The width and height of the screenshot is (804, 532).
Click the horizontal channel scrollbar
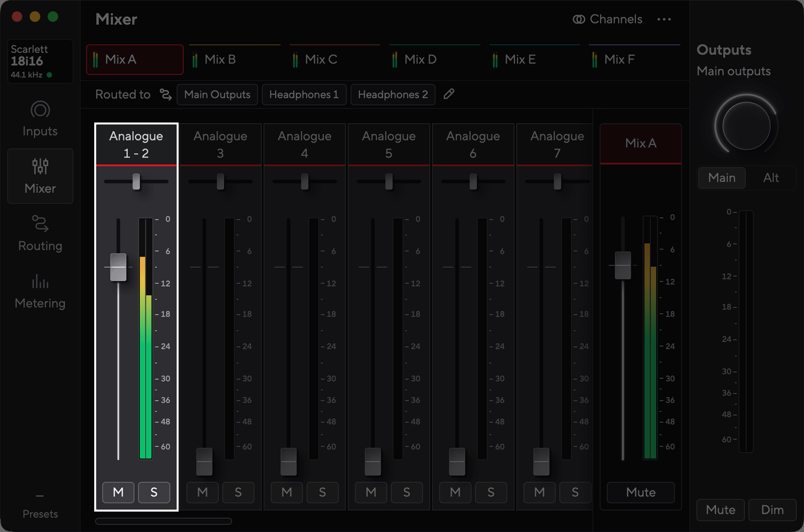point(163,521)
